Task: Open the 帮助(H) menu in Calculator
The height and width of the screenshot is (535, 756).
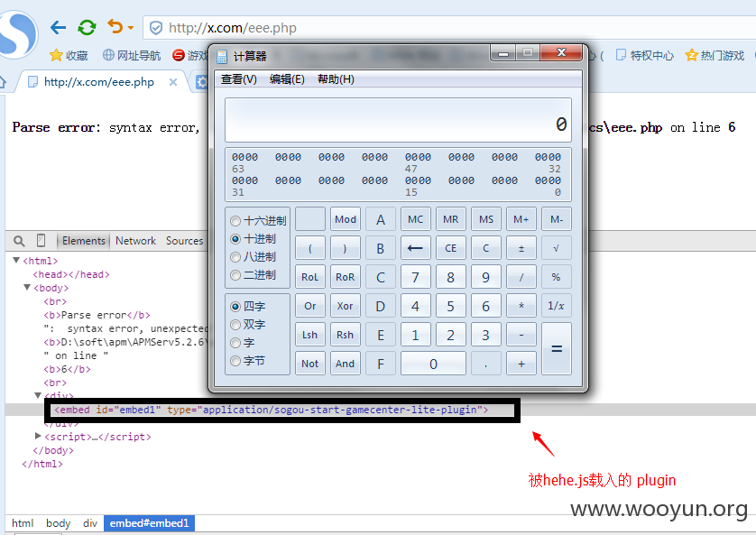Action: coord(336,79)
